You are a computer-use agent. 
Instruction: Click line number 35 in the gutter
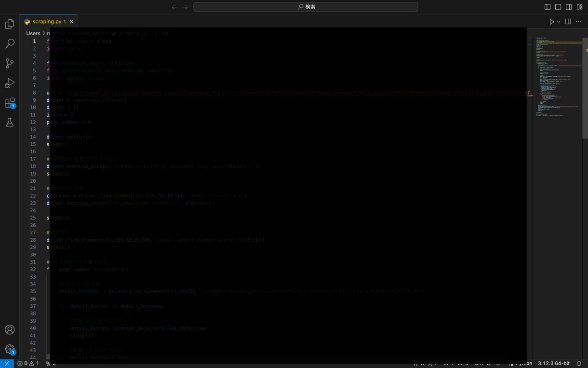33,291
